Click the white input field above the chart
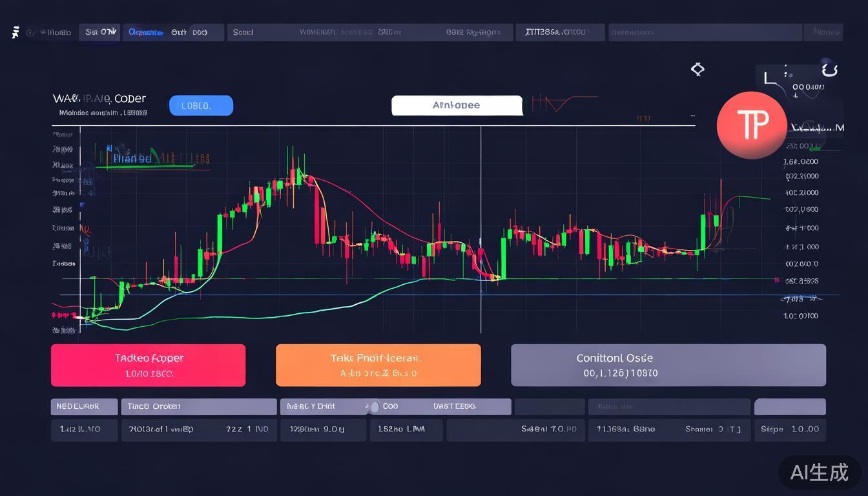 457,105
